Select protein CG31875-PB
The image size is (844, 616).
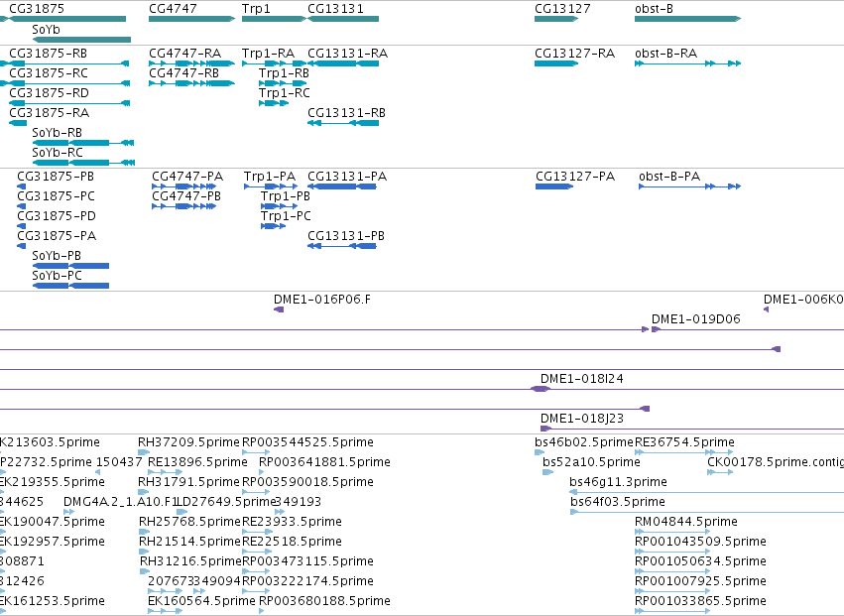coord(22,186)
